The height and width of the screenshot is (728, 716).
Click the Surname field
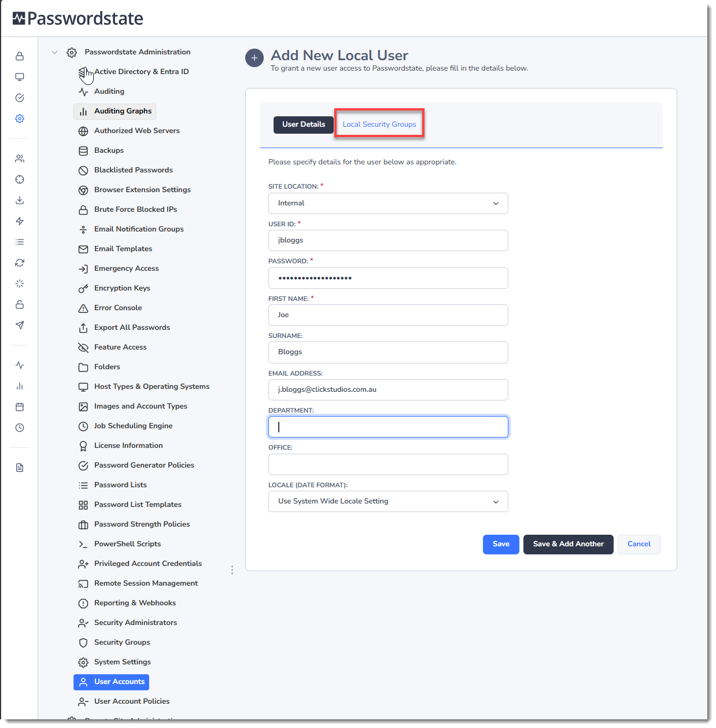tap(388, 352)
